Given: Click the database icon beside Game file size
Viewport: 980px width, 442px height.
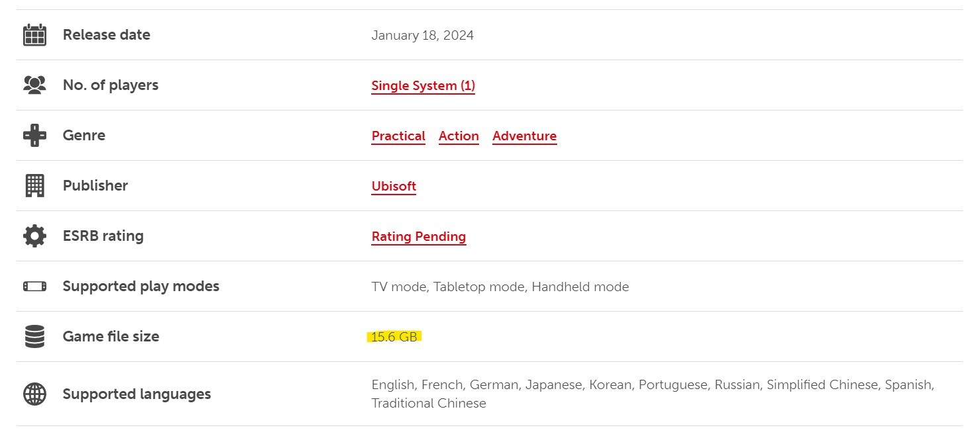Looking at the screenshot, I should [34, 337].
